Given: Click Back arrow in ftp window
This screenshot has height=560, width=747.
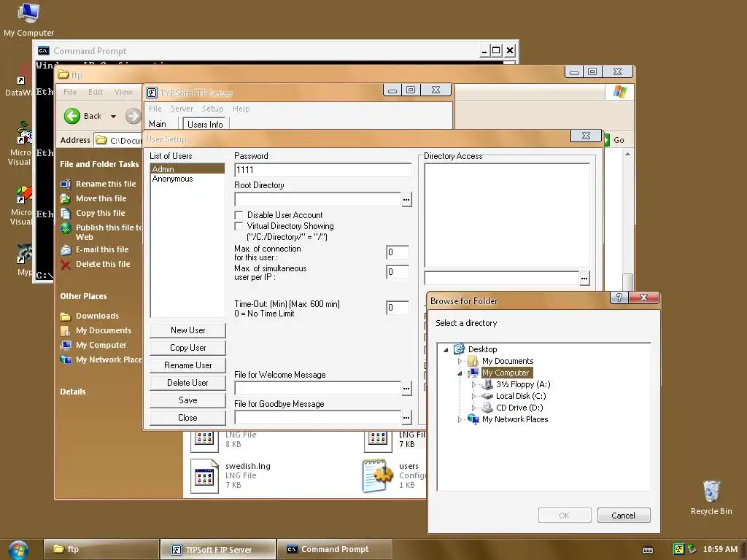Looking at the screenshot, I should coord(72,116).
